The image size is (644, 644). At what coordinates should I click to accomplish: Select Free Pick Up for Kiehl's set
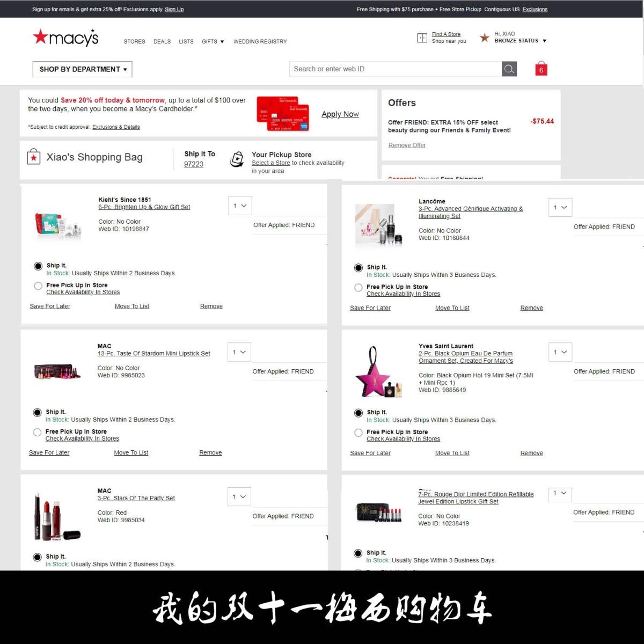[x=38, y=286]
